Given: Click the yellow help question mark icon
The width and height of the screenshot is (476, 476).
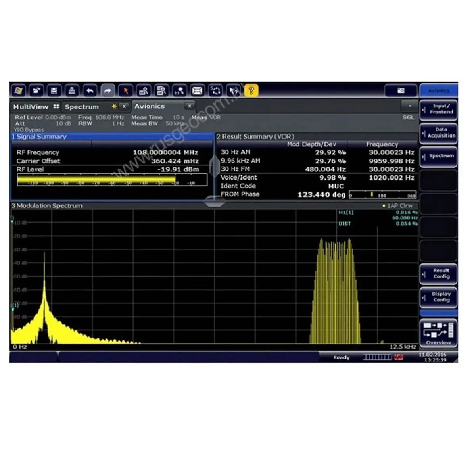Looking at the screenshot, I should tap(251, 91).
